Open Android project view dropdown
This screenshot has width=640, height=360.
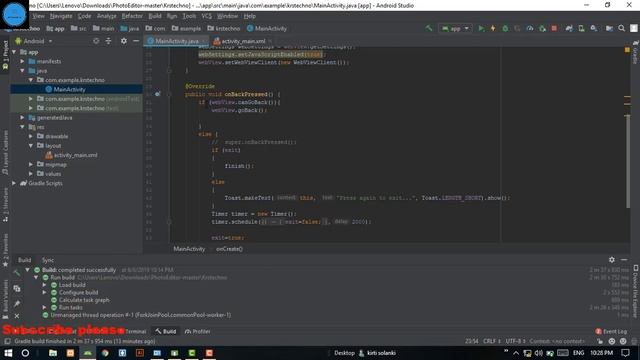coord(34,41)
